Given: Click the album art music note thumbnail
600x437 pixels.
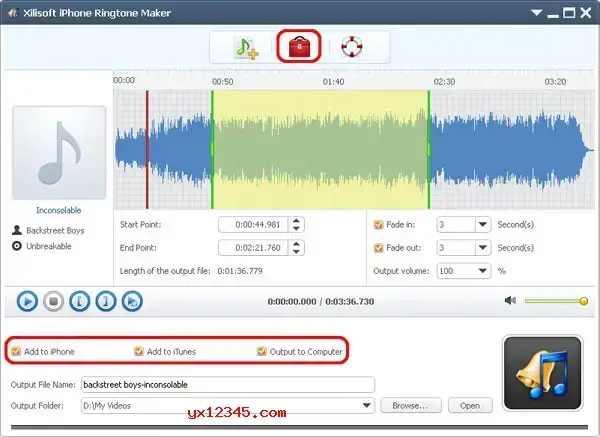Looking at the screenshot, I should click(59, 153).
